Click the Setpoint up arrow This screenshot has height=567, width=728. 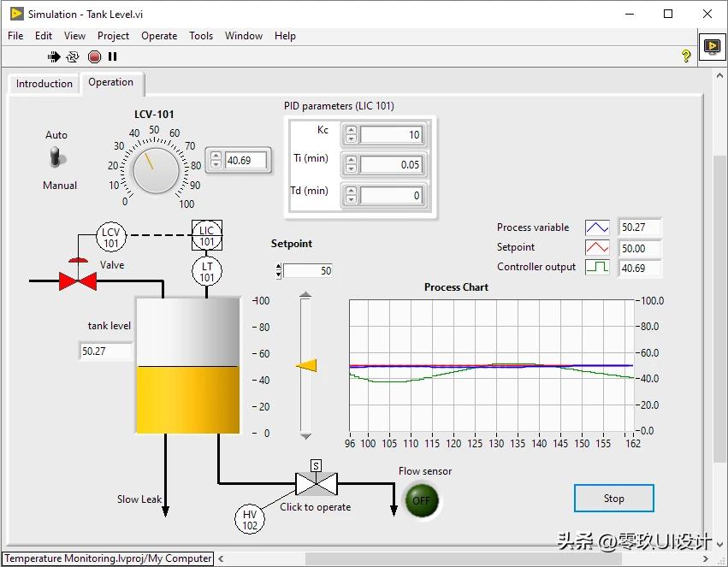pos(277,266)
